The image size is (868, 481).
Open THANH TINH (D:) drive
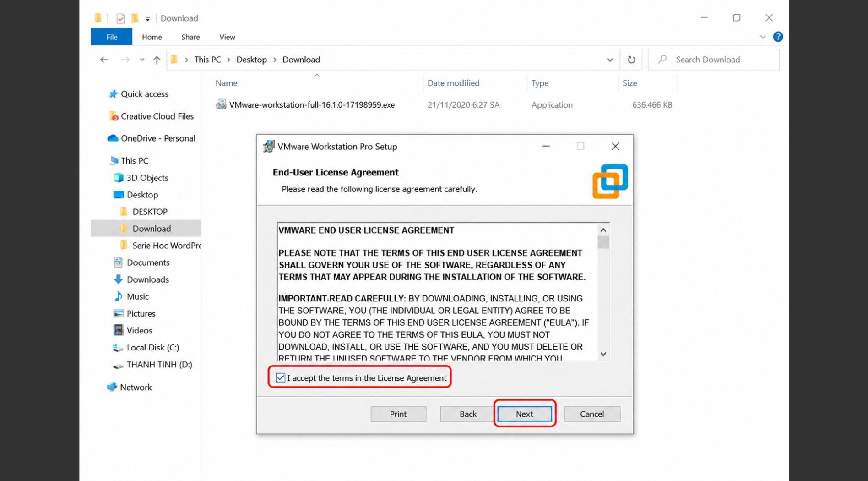(159, 365)
